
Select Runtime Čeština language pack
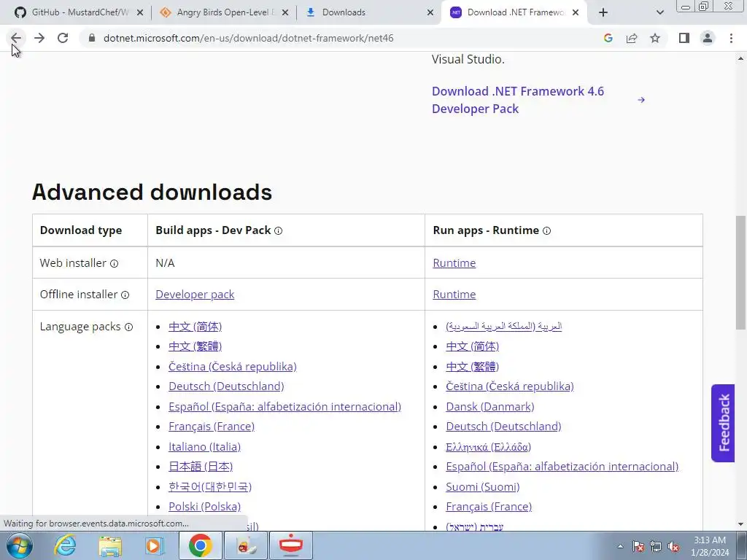(x=510, y=386)
